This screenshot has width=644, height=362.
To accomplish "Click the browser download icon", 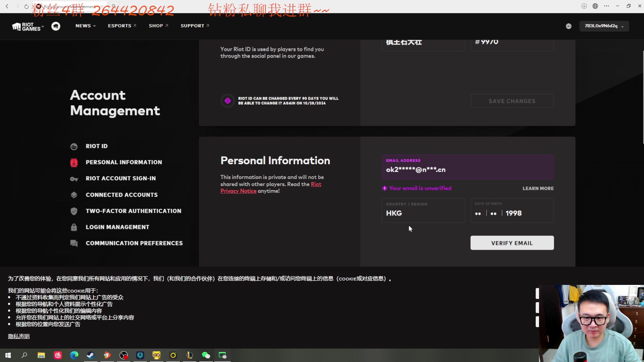I will 584,6.
